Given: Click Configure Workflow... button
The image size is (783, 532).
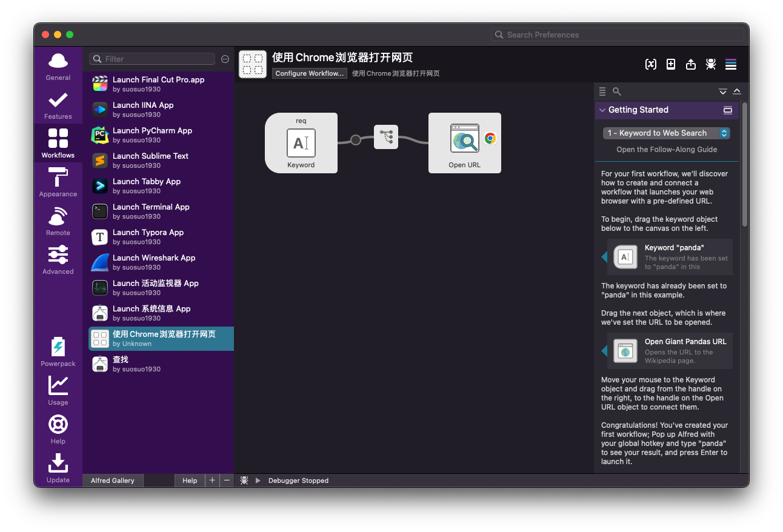Looking at the screenshot, I should tap(310, 73).
